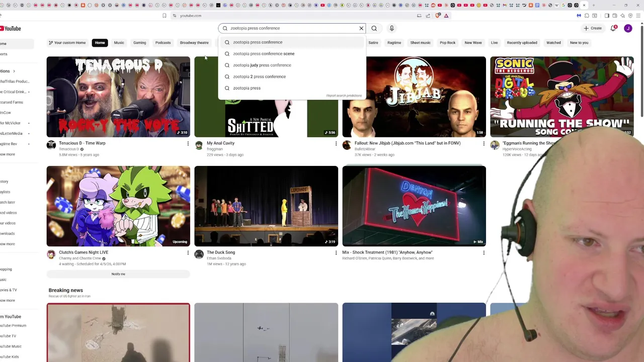Select the Gaming filter chip
This screenshot has height=362, width=644.
coord(139,43)
